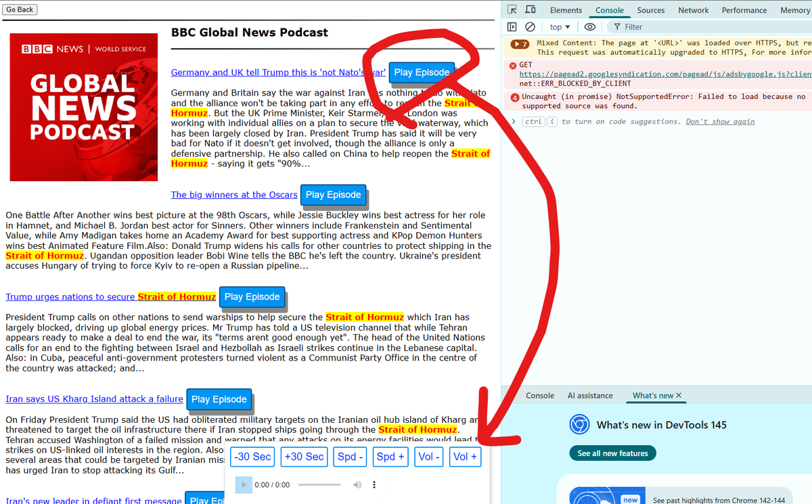The image size is (812, 504).
Task: Skip forward with the +30 Sec button
Action: [304, 457]
